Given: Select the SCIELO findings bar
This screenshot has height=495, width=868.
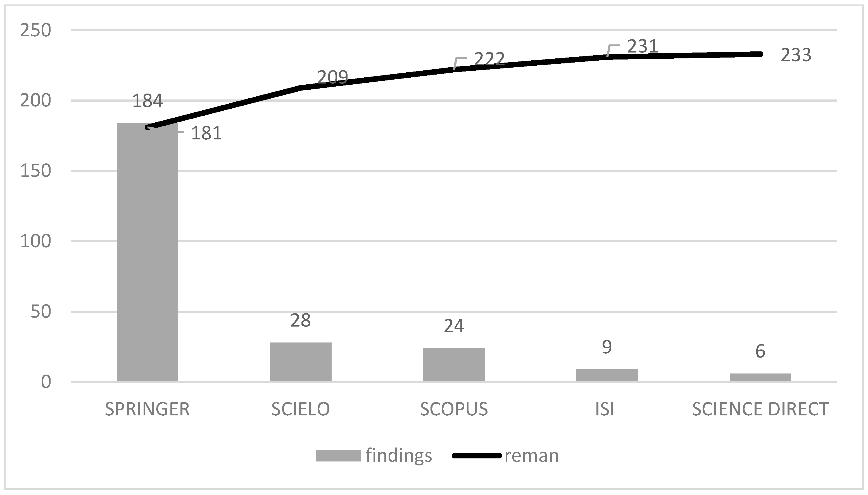Looking at the screenshot, I should pos(301,362).
